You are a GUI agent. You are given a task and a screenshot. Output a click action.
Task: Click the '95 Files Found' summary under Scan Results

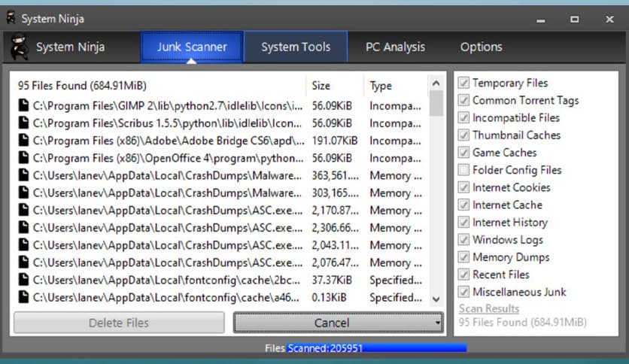522,322
